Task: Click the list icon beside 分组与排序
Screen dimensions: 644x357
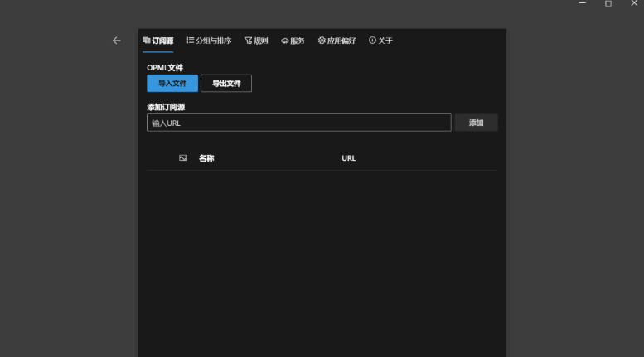Action: click(x=191, y=41)
